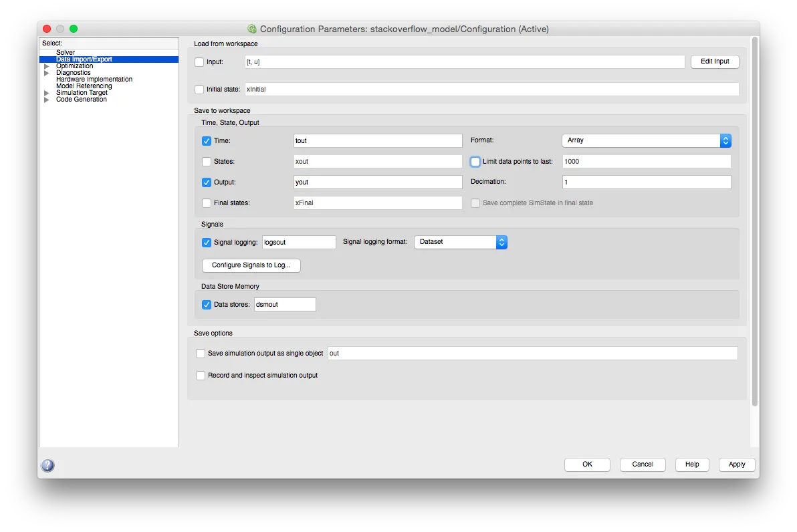Viewport: 797px width, 532px height.
Task: Uncheck the Signal logging checkbox
Action: click(x=207, y=243)
